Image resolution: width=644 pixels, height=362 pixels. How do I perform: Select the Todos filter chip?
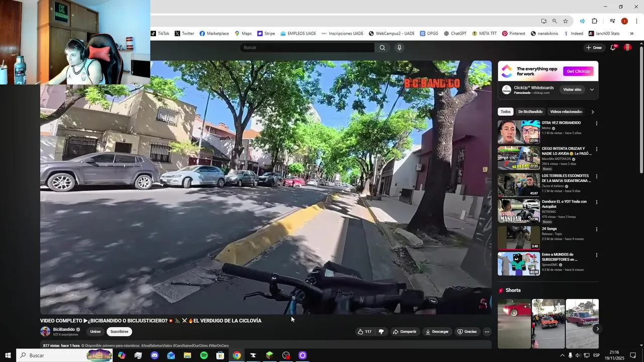coord(506,112)
